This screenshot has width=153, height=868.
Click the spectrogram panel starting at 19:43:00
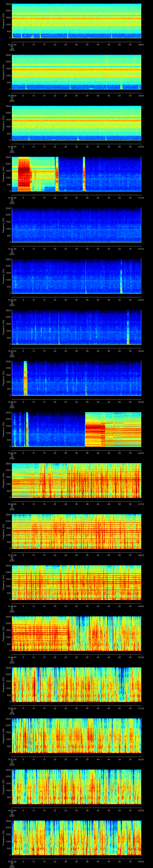pos(77,327)
